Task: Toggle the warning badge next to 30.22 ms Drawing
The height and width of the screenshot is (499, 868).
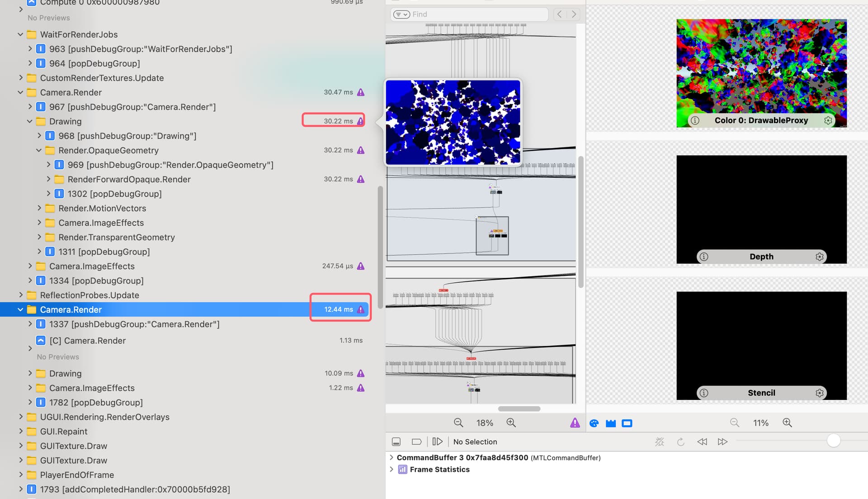Action: pos(360,121)
